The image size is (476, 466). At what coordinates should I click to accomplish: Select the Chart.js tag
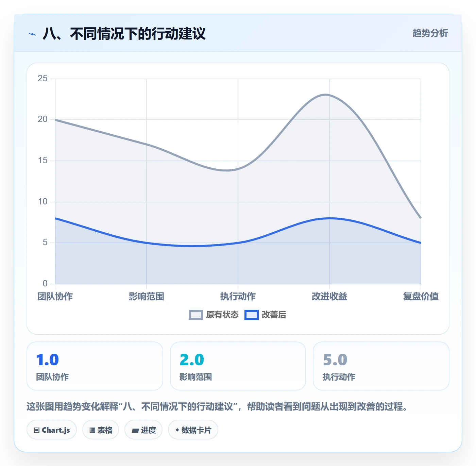pyautogui.click(x=52, y=430)
